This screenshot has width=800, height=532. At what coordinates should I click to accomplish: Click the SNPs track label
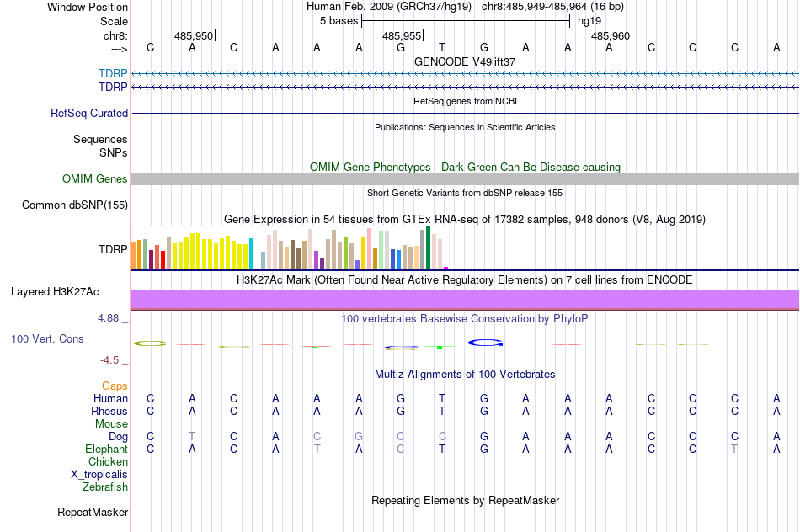click(x=114, y=152)
